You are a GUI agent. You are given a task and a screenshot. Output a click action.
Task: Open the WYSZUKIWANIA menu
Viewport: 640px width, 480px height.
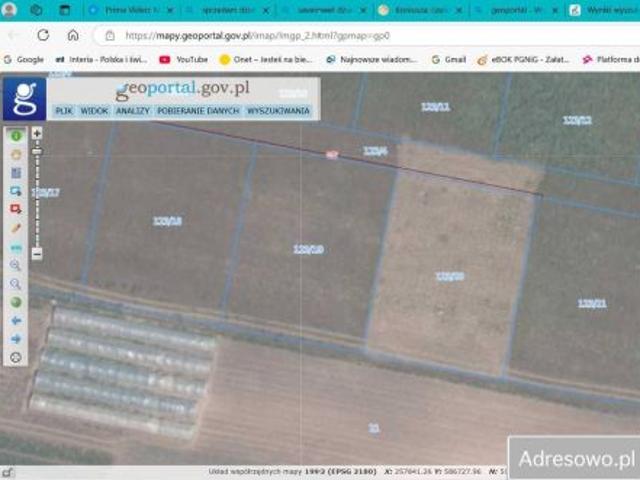click(277, 111)
